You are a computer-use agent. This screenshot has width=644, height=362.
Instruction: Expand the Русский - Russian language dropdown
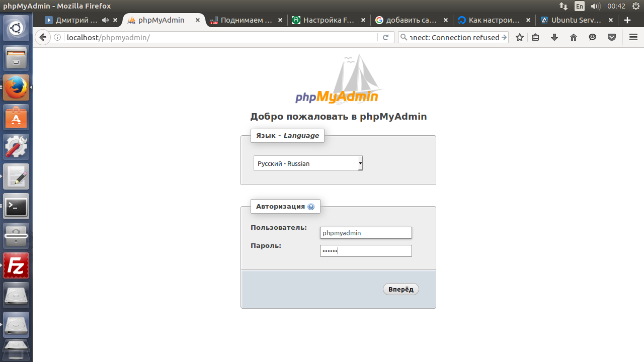(x=308, y=163)
